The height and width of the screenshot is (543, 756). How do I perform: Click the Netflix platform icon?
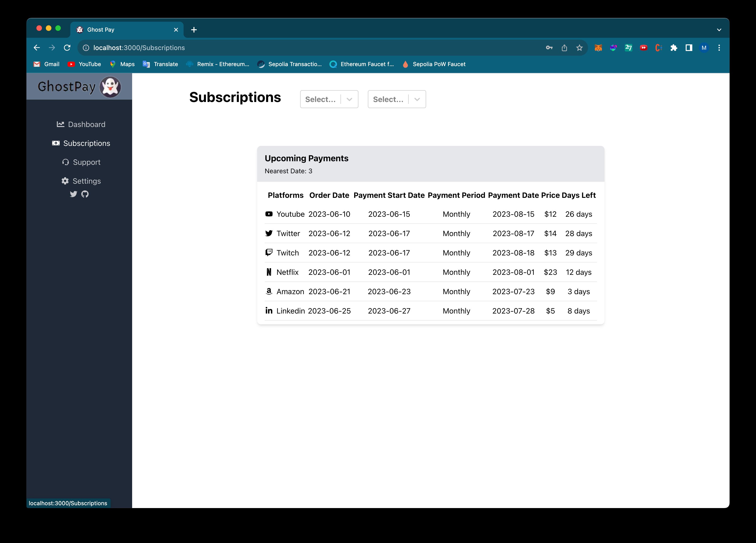click(x=268, y=272)
